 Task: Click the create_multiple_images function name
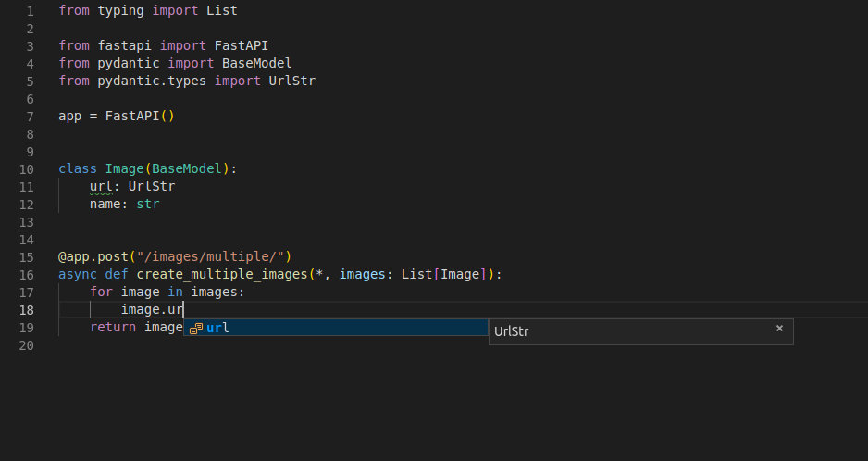[222, 275]
